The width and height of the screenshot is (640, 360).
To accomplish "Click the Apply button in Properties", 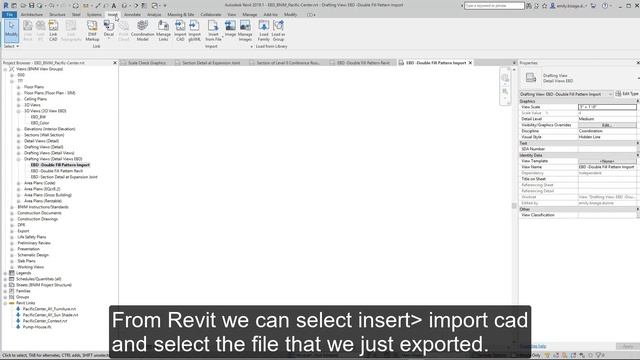I will pyautogui.click(x=627, y=346).
